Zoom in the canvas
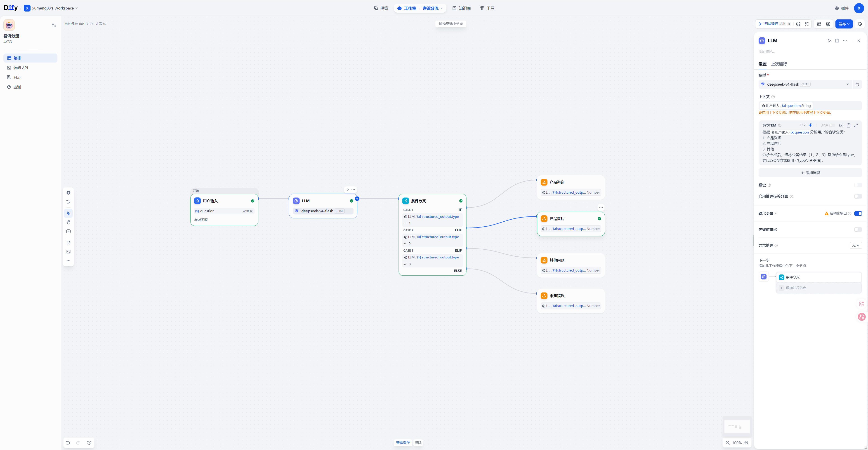The image size is (868, 450). pyautogui.click(x=746, y=443)
